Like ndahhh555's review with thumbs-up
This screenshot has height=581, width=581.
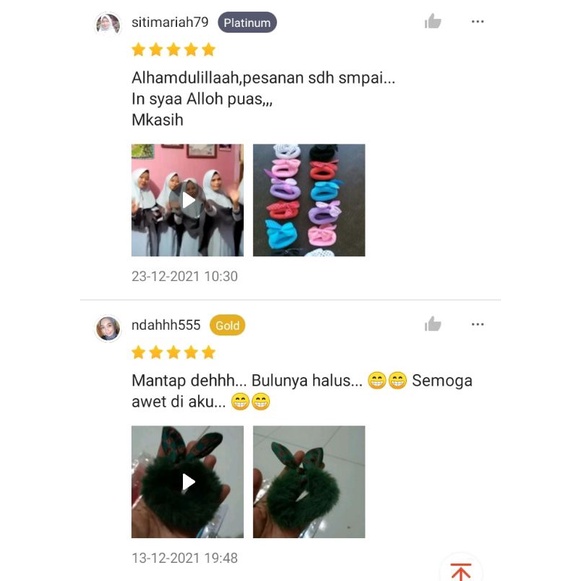coord(433,324)
